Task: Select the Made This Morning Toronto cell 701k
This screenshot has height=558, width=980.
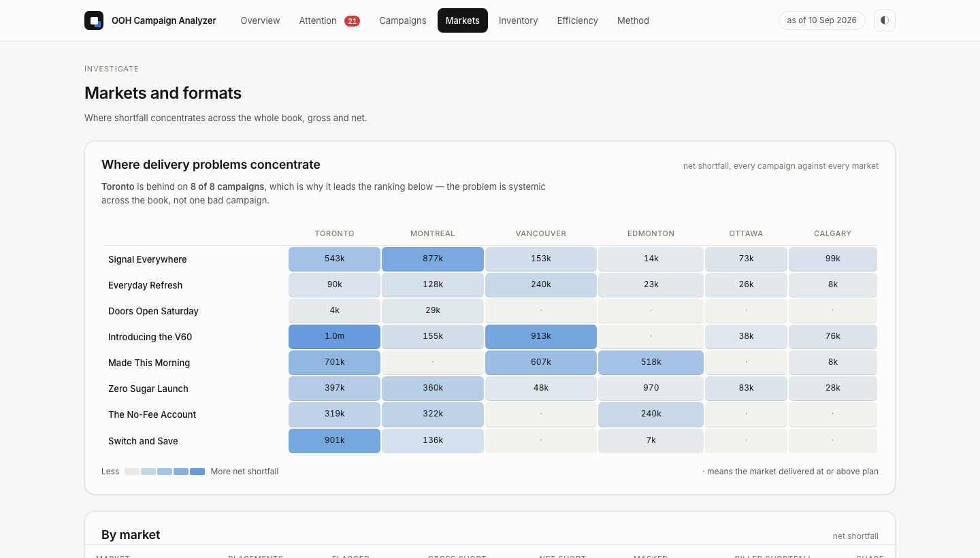Action: pos(334,362)
